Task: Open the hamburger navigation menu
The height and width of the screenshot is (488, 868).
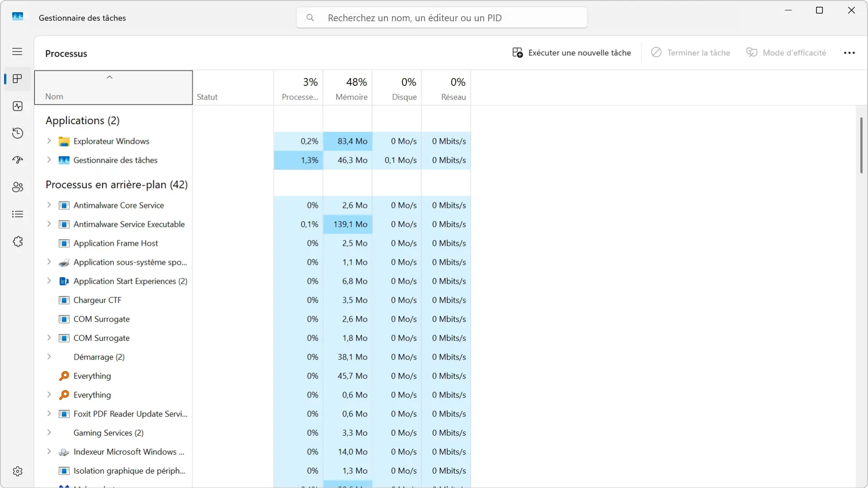Action: 17,52
